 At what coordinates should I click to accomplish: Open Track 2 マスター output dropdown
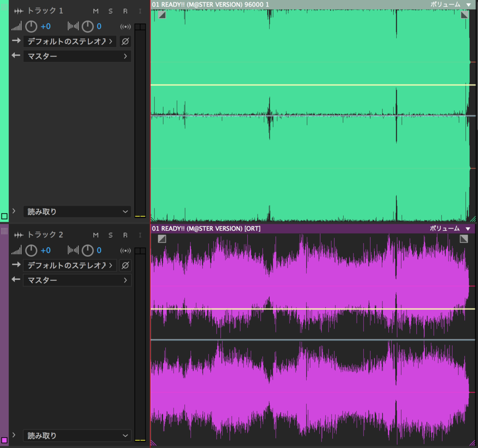coord(77,280)
